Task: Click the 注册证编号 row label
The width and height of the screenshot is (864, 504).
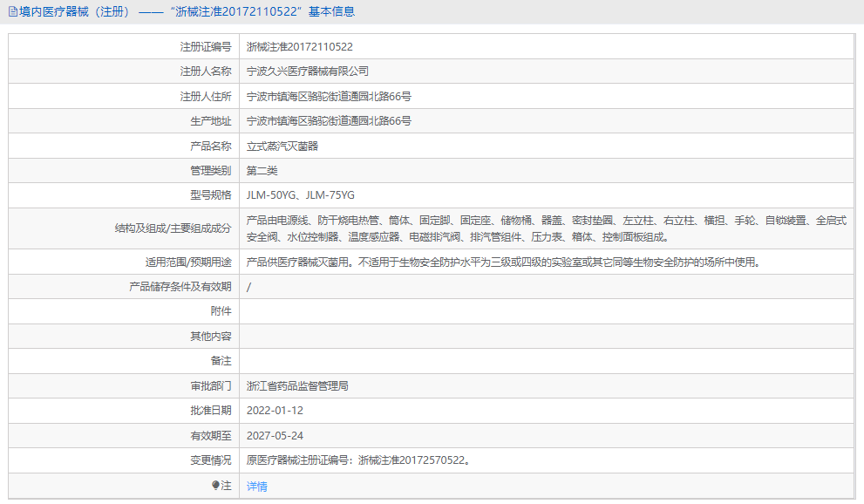Action: [x=206, y=47]
